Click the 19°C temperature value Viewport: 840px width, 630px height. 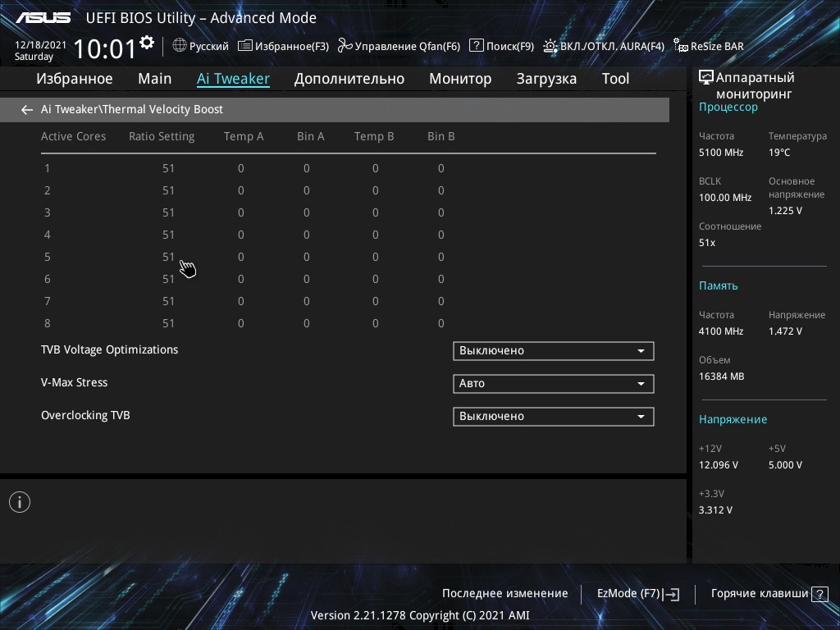pyautogui.click(x=779, y=153)
